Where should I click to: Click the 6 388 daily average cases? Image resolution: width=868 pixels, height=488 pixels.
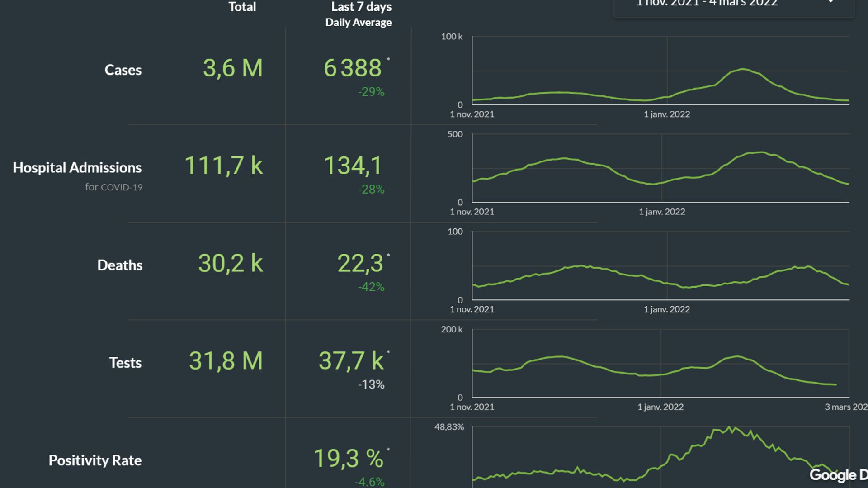[x=353, y=68]
